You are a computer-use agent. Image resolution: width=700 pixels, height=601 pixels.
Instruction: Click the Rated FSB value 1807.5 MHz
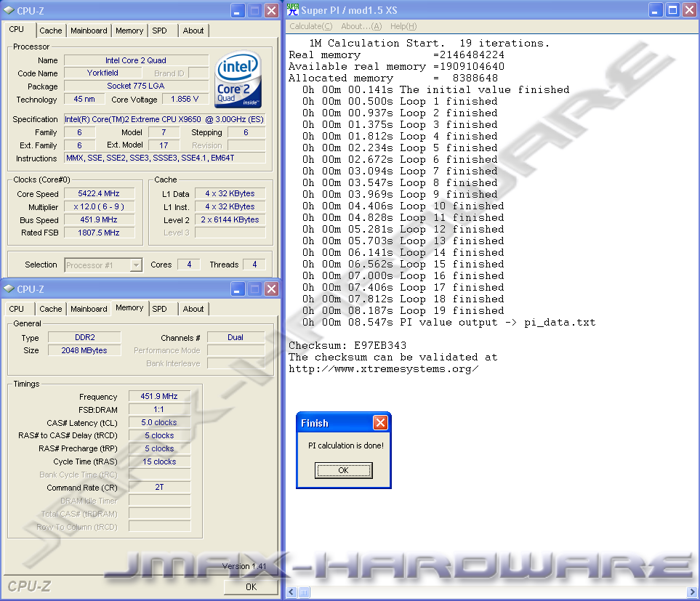(x=99, y=233)
